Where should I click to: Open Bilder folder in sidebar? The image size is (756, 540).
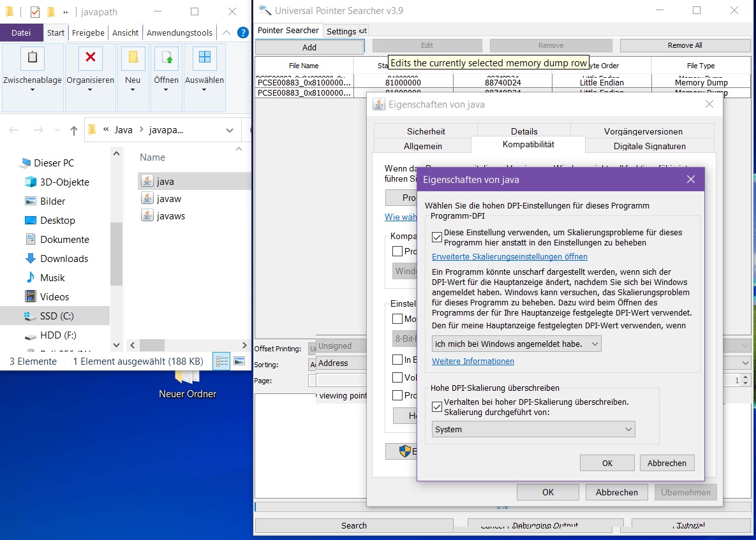(x=52, y=201)
